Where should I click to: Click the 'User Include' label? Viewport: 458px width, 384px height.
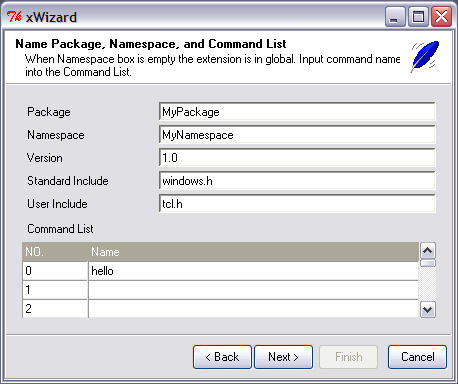57,204
